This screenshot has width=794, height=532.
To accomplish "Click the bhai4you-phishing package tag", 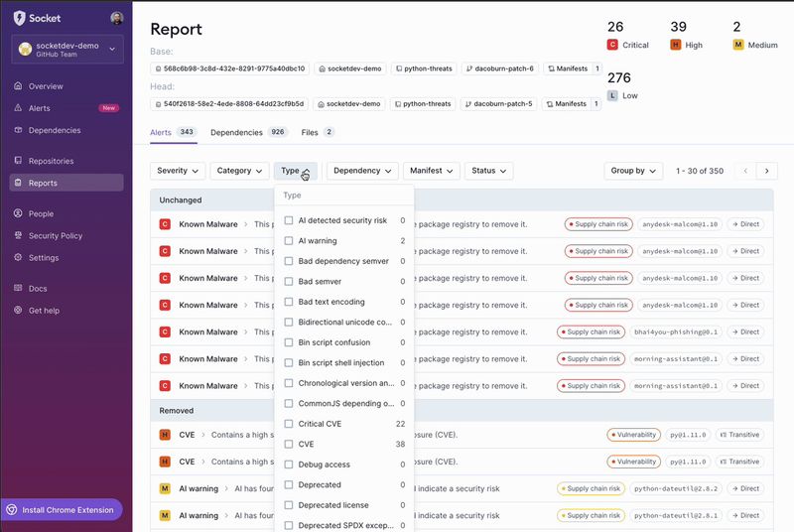I will coord(676,332).
